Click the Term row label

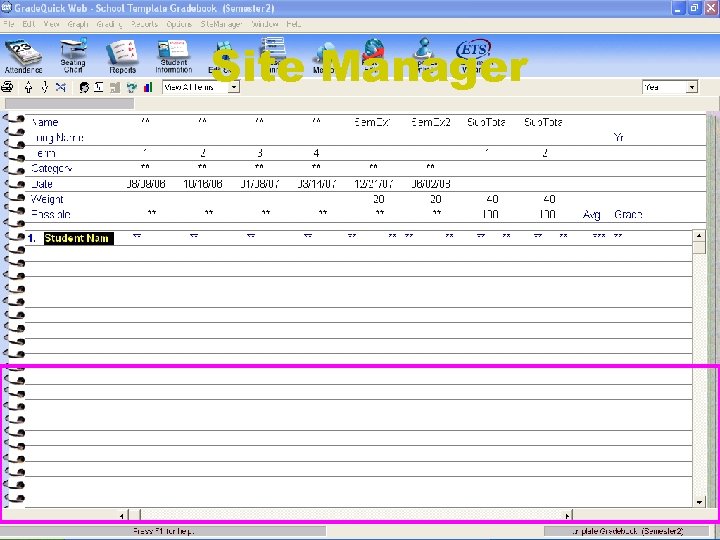pyautogui.click(x=44, y=153)
